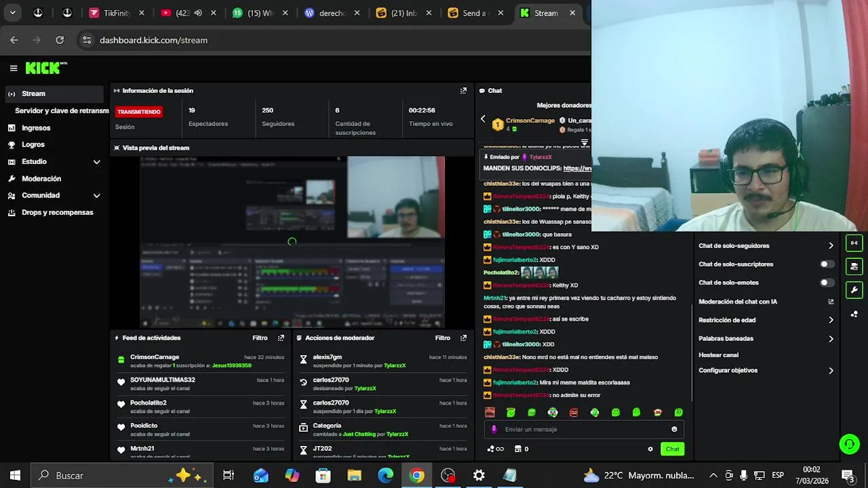
Task: Expand Estudio section in sidebar
Action: point(96,162)
